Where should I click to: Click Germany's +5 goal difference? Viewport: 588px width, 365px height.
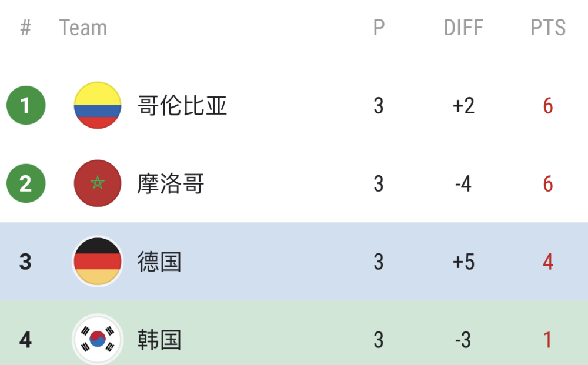pyautogui.click(x=463, y=262)
